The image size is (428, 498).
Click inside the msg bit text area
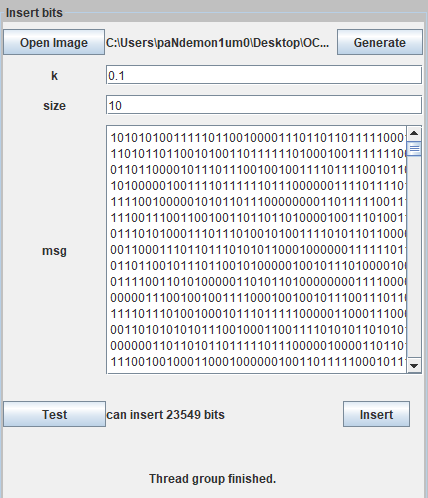point(257,250)
